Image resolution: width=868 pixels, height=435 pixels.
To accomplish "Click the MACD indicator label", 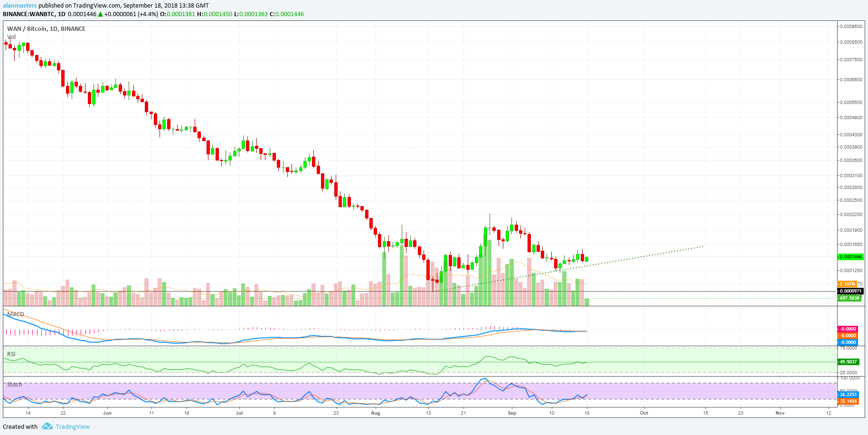I will point(16,314).
